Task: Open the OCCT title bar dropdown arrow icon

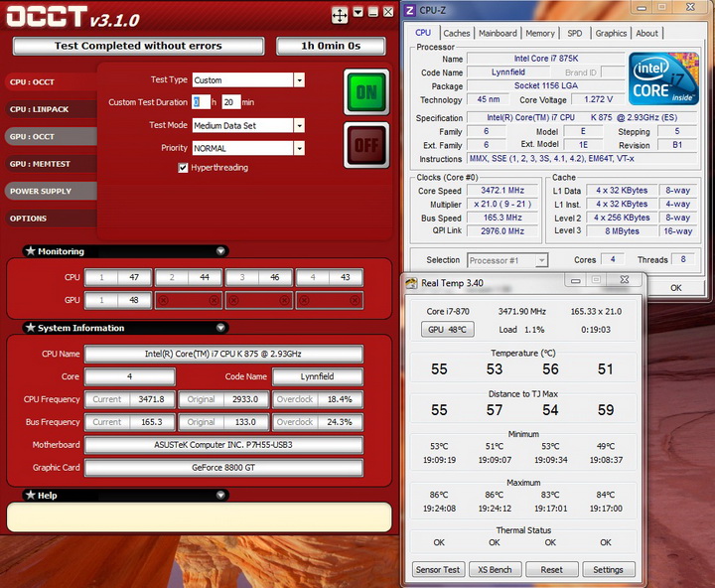Action: pyautogui.click(x=358, y=12)
